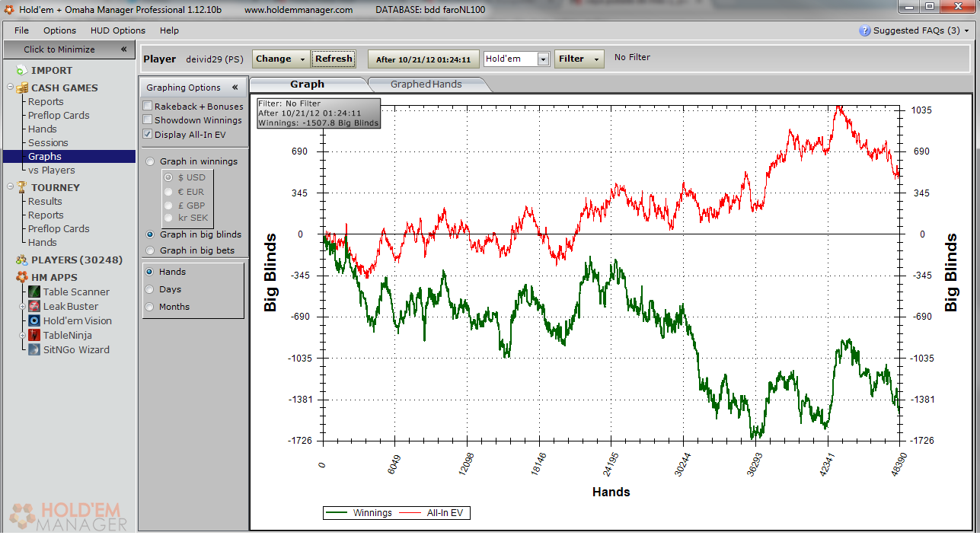Click the TableNinja app icon

tap(34, 335)
